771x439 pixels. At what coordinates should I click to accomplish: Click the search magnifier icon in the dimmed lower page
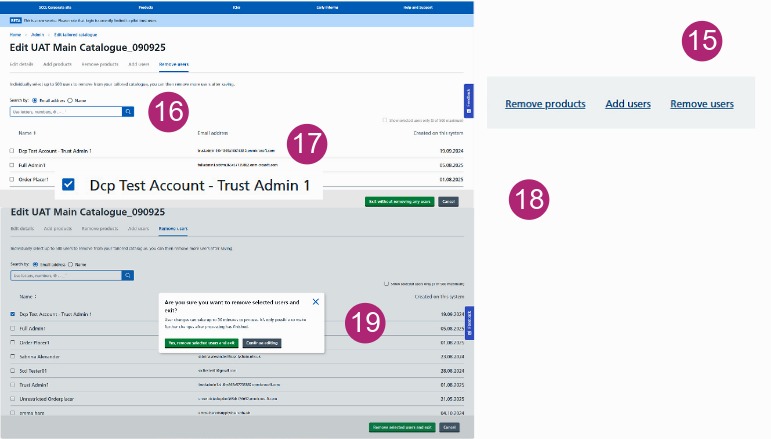[128, 275]
